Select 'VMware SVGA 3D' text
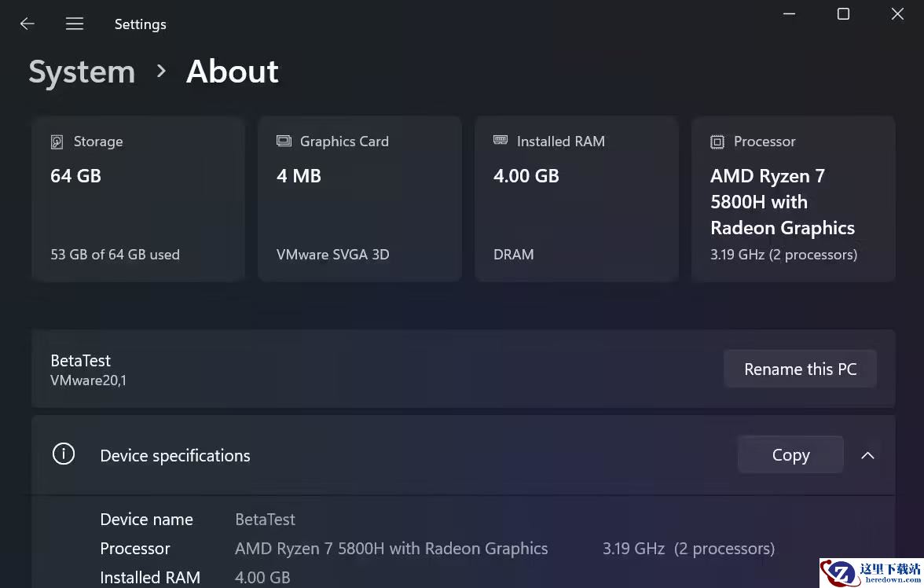Viewport: 924px width, 588px height. [333, 255]
